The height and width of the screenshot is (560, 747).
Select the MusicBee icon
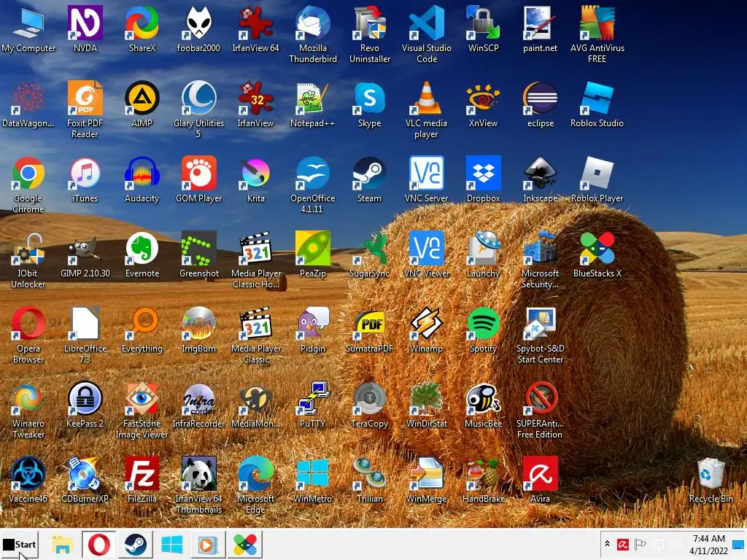[483, 405]
